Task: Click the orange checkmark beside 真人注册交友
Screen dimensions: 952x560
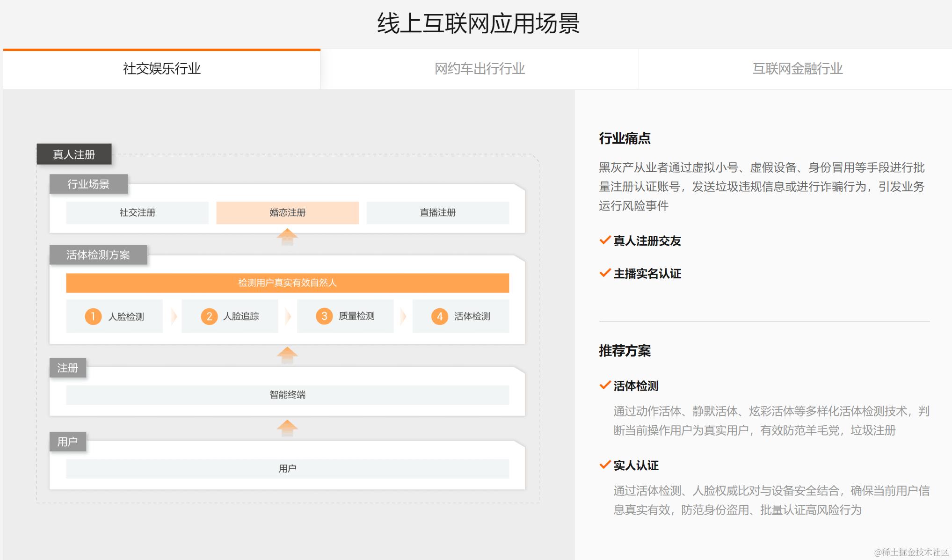Action: tap(605, 240)
